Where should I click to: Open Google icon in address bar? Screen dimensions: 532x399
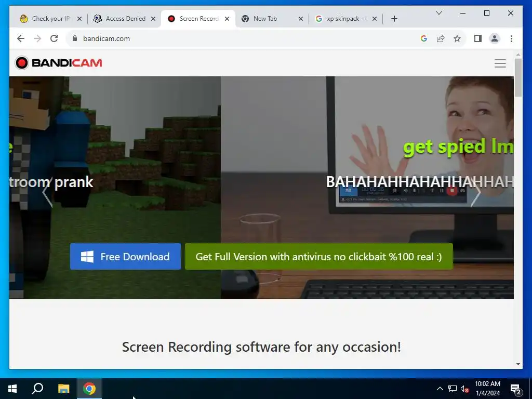[424, 38]
